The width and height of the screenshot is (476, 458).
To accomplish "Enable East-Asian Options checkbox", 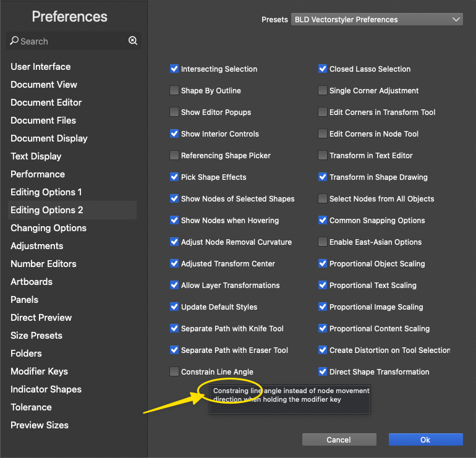I will pos(323,242).
